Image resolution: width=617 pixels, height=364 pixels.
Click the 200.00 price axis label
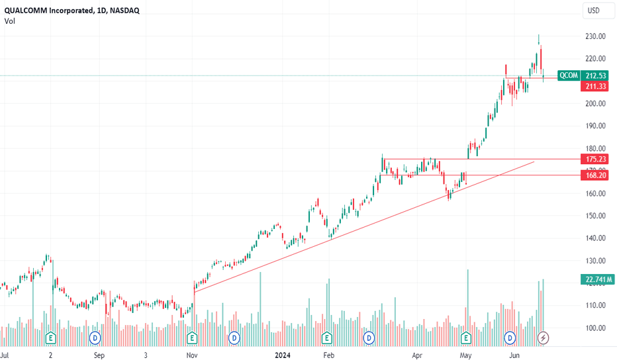(595, 103)
